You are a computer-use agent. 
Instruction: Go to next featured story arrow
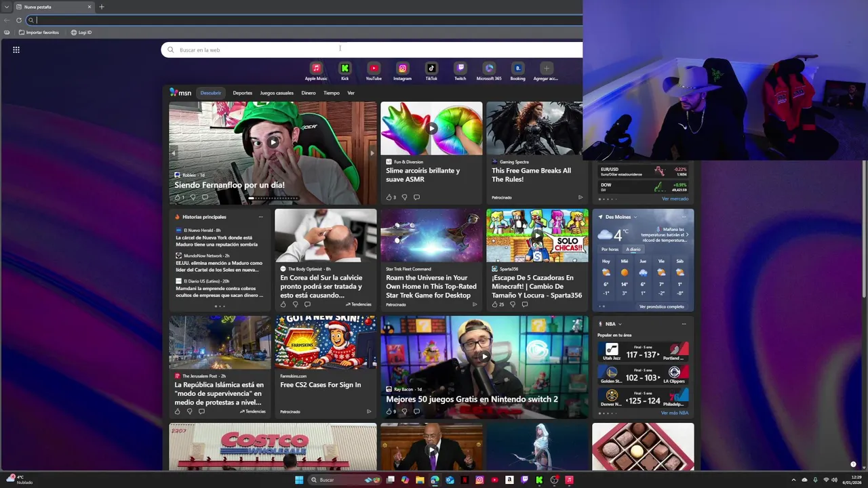(372, 153)
